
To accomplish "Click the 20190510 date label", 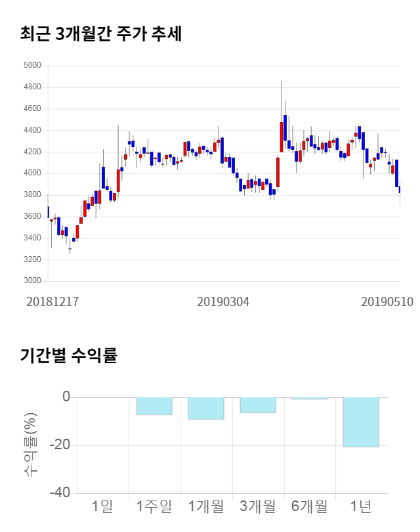I will 386,301.
